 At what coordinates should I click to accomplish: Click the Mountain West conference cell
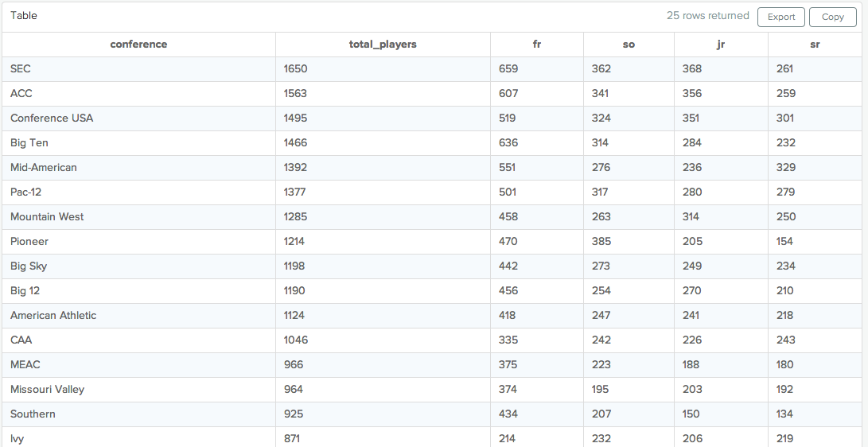click(x=47, y=217)
